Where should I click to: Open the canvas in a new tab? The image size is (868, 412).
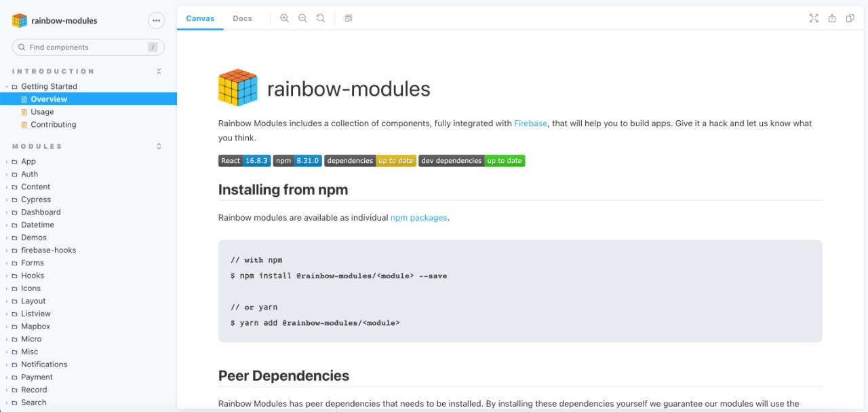831,18
